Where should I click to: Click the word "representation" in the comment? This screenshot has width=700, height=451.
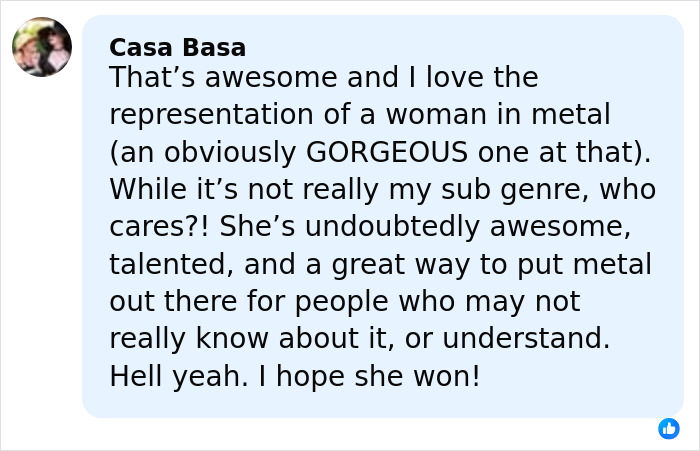[x=214, y=114]
